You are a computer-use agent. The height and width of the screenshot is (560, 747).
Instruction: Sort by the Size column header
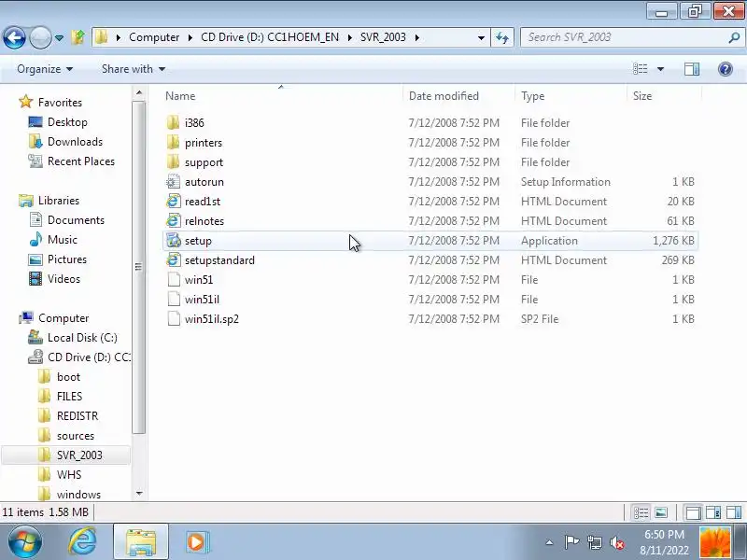click(642, 96)
